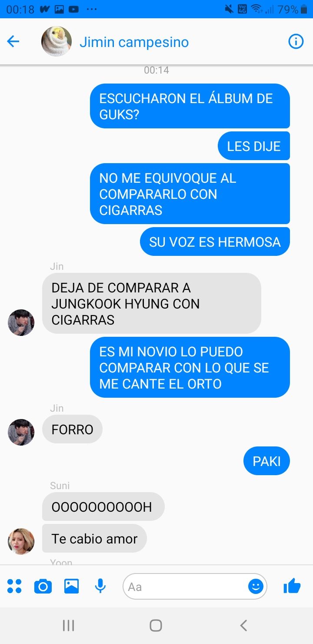Tap Suni's avatar beside Te cabio amor
This screenshot has height=644, width=313.
point(21,541)
